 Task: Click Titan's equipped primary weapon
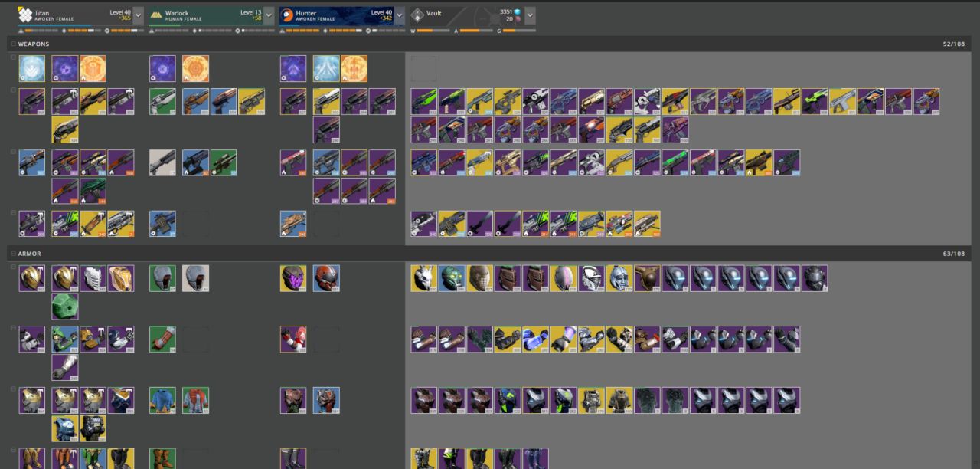pyautogui.click(x=32, y=101)
